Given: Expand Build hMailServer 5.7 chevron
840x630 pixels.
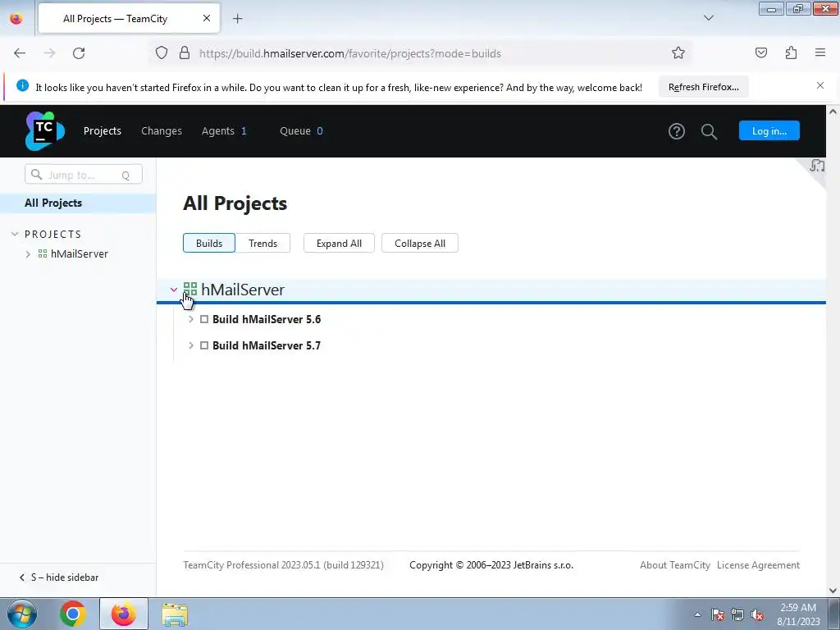Looking at the screenshot, I should [190, 345].
